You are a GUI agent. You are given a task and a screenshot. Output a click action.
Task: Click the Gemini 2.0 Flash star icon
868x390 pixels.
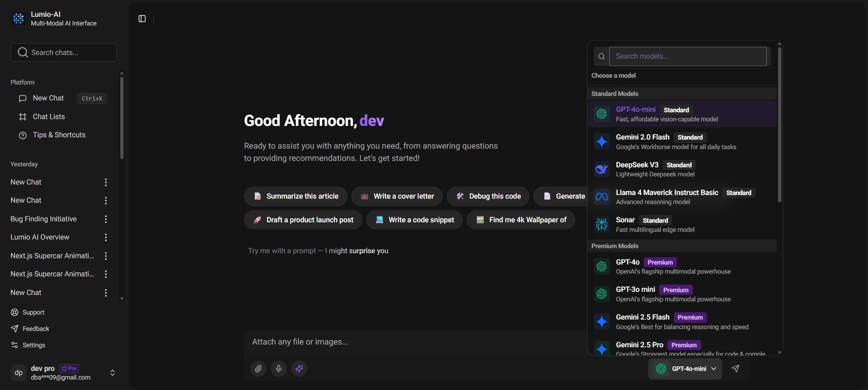click(602, 141)
